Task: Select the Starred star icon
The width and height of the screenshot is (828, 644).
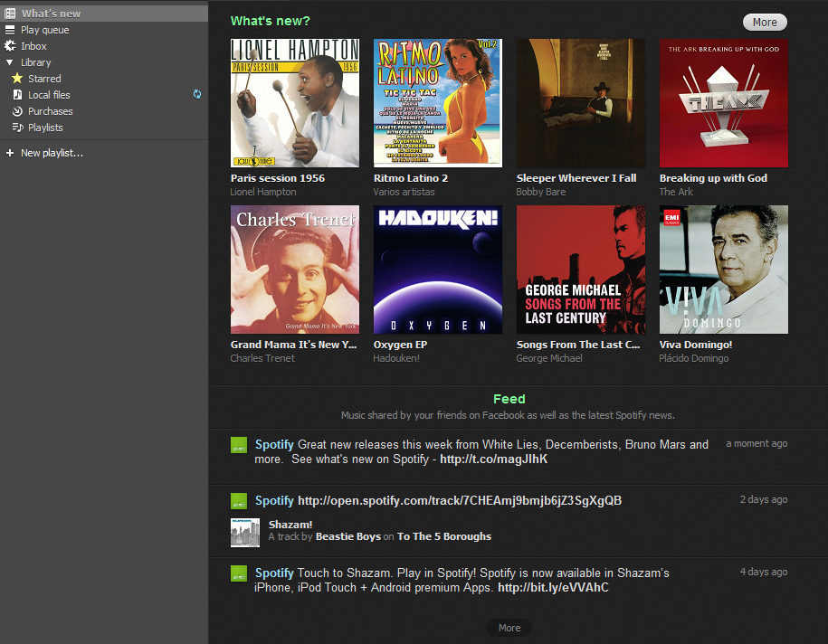Action: coord(17,79)
